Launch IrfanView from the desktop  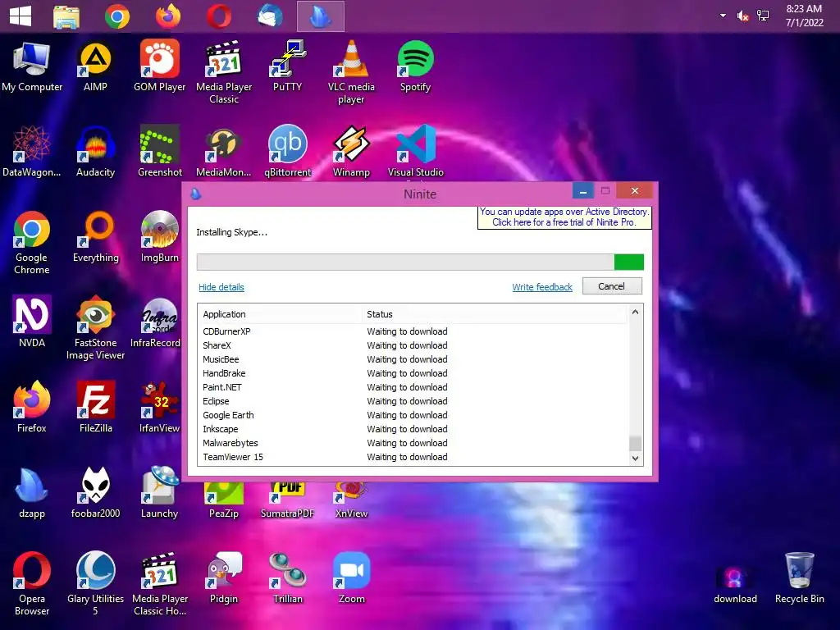[159, 407]
